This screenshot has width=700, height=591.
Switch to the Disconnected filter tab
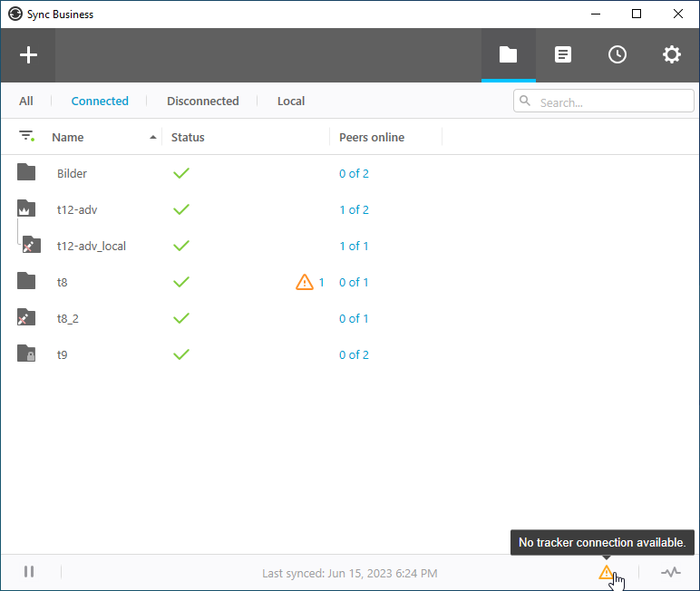coord(202,102)
